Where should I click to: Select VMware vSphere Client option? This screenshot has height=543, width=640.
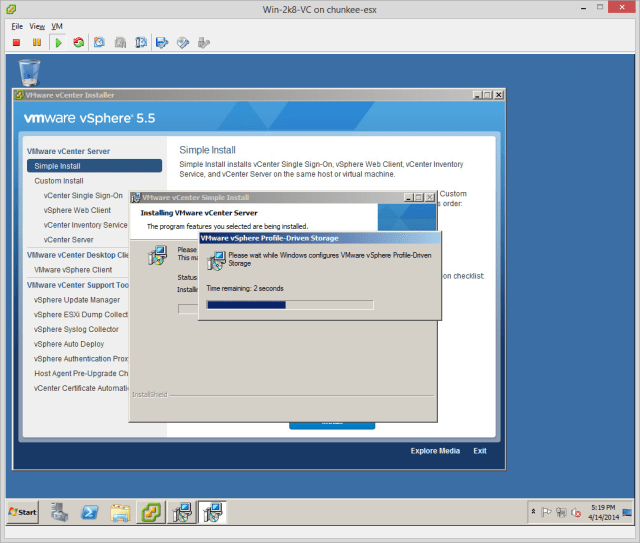73,270
